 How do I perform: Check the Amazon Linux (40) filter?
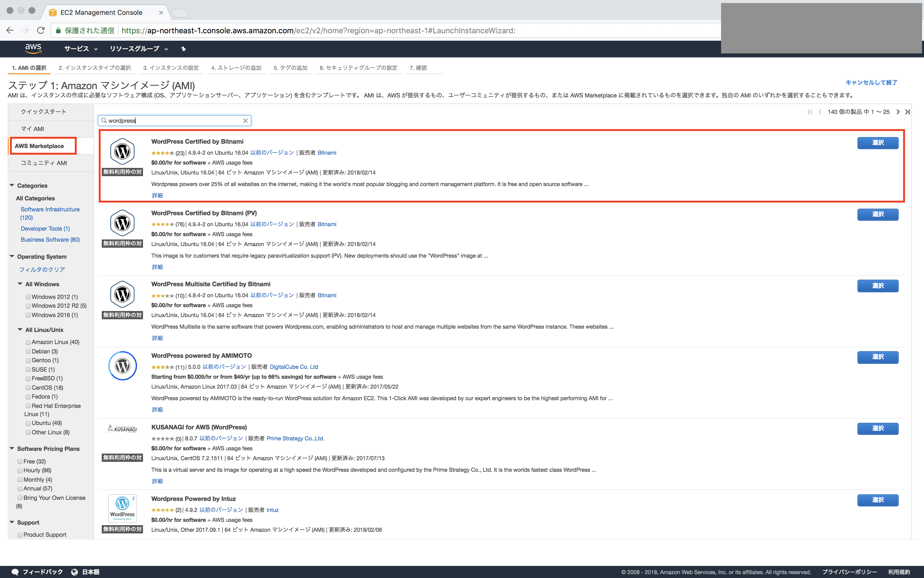pyautogui.click(x=28, y=342)
